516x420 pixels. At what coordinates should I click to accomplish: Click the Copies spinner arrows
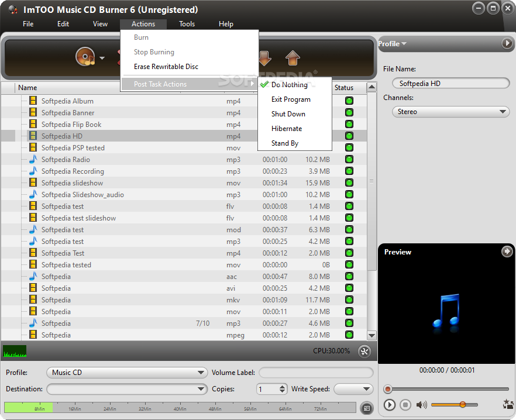(x=282, y=389)
